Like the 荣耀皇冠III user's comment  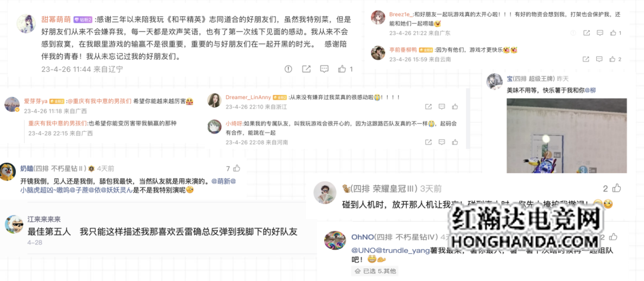[x=616, y=188]
